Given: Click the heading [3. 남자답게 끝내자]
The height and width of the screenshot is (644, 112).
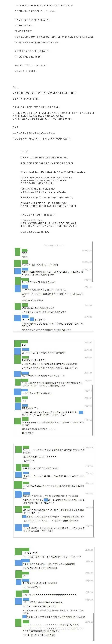Looking at the screenshot, I should click(x=23, y=31).
